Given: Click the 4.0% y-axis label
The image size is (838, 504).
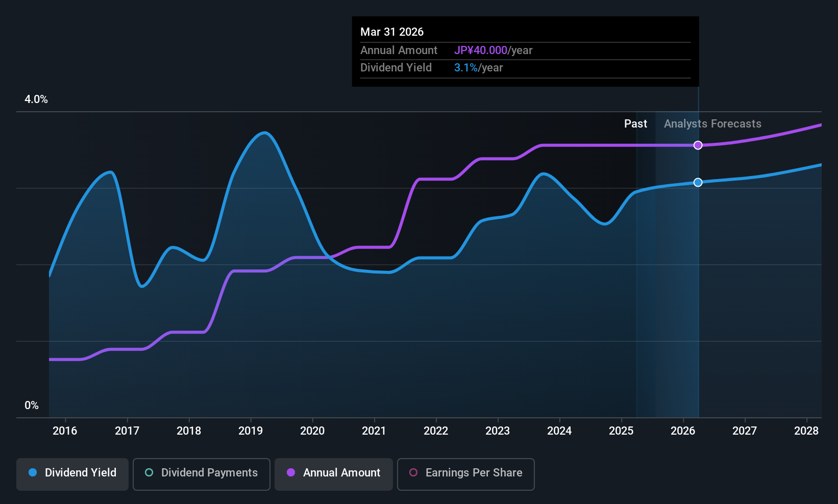Looking at the screenshot, I should coord(36,99).
